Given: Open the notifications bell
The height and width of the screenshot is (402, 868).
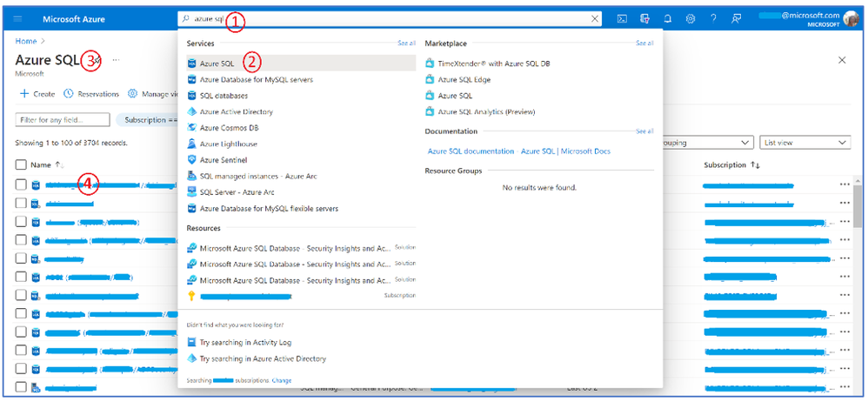Looking at the screenshot, I should 668,19.
